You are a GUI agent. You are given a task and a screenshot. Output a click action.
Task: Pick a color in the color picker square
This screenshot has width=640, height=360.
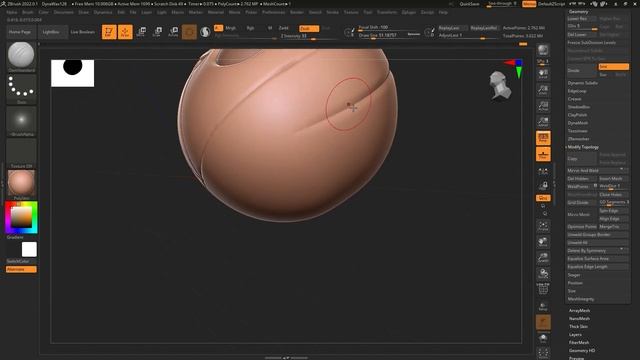tap(21, 217)
